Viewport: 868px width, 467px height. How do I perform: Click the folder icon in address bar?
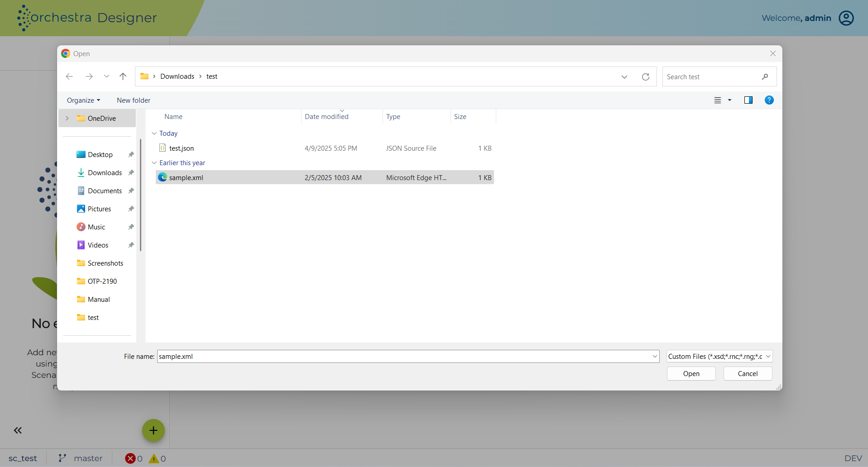[144, 76]
